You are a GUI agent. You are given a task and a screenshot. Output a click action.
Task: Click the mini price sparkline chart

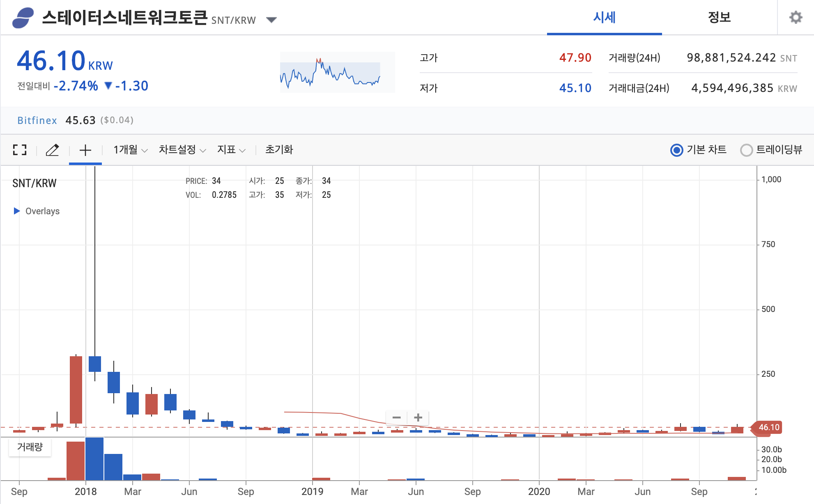coord(337,72)
